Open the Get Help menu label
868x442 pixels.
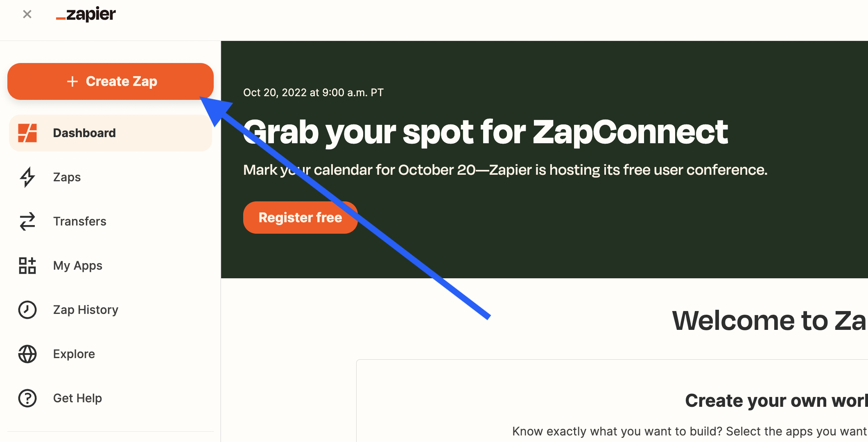77,398
